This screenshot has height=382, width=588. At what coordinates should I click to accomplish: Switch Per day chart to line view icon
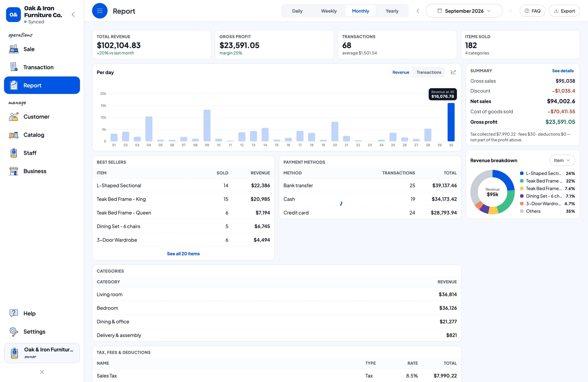[x=453, y=72]
